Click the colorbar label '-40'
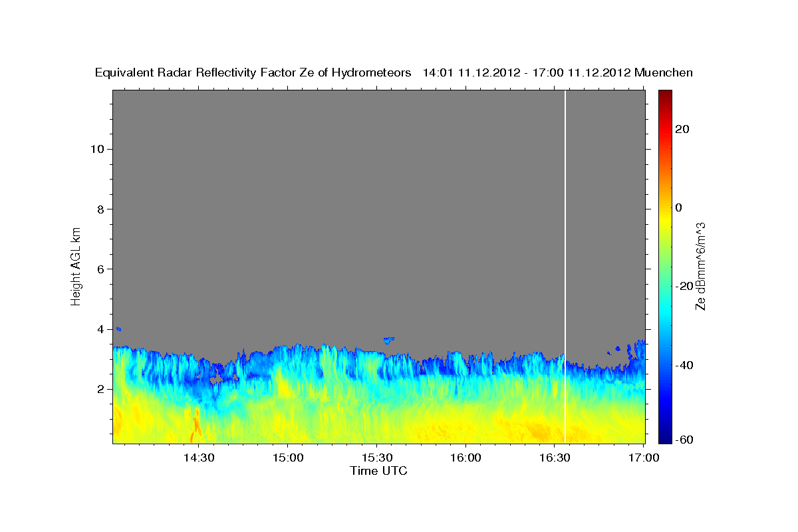 coord(684,364)
